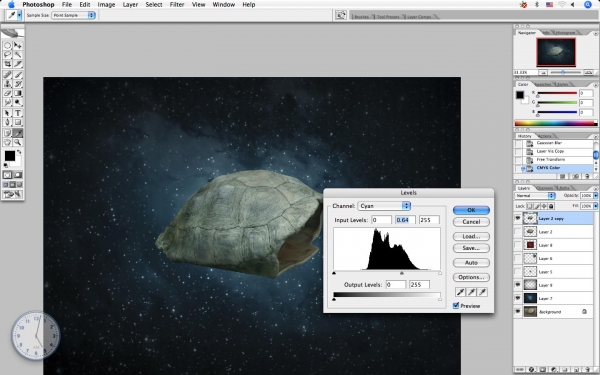The width and height of the screenshot is (600, 375).
Task: Show Layer 5 visibility
Action: coord(518,272)
